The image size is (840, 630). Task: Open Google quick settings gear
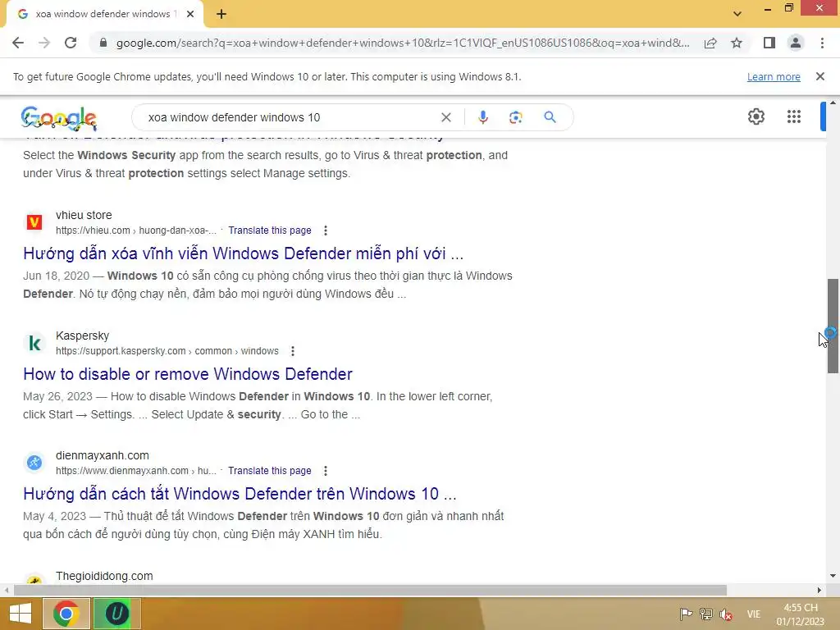point(756,116)
